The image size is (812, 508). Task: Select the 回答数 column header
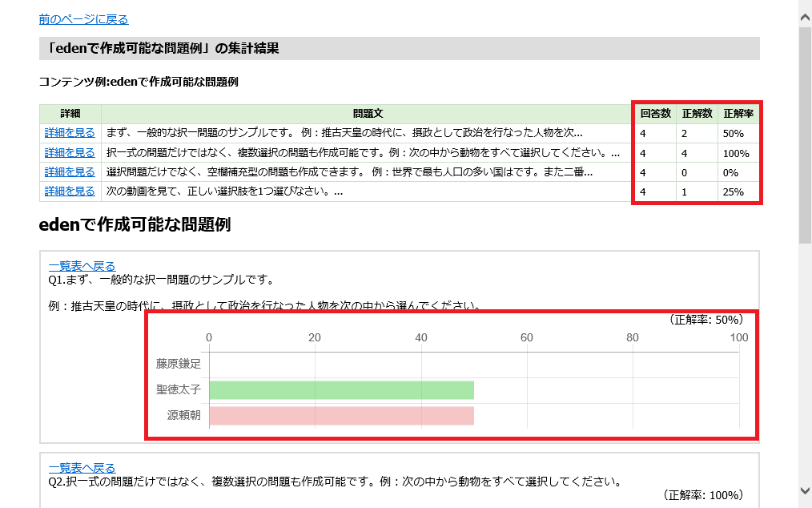tap(655, 114)
